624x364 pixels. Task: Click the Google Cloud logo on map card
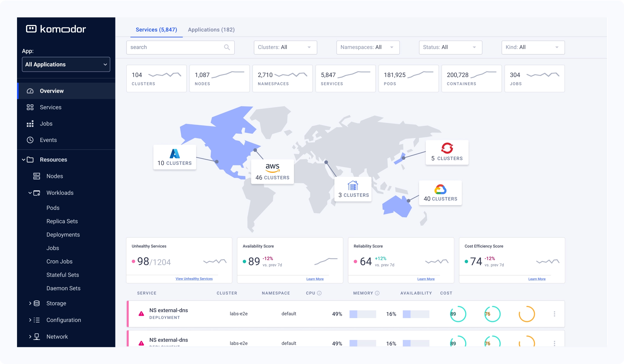coord(440,189)
